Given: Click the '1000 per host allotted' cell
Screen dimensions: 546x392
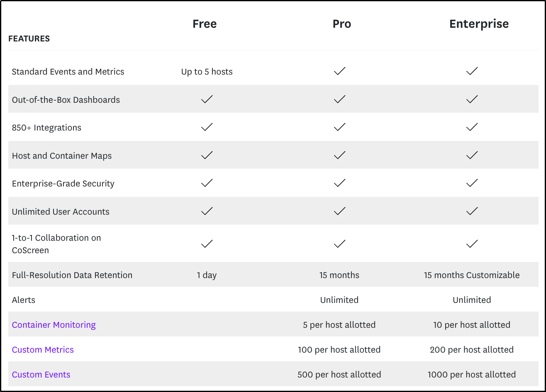Looking at the screenshot, I should (472, 375).
